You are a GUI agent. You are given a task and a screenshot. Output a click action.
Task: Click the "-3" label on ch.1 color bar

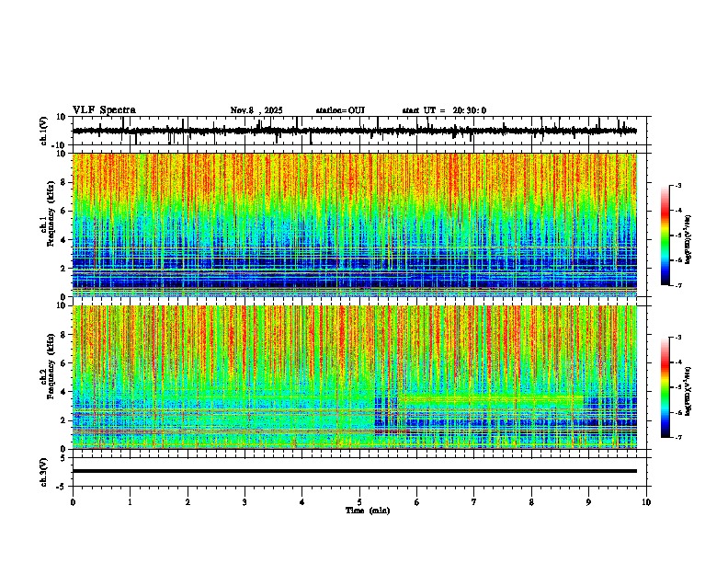coord(677,186)
